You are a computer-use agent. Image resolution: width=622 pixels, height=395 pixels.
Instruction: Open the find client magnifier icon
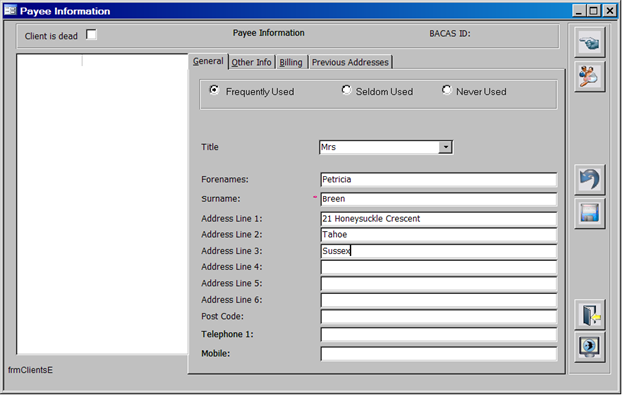pyautogui.click(x=589, y=76)
